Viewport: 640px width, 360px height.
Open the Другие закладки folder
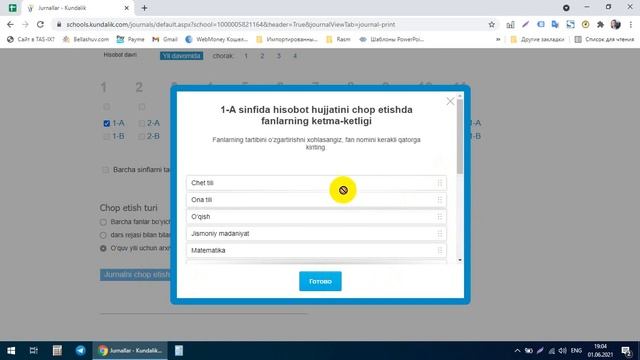[x=537, y=39]
